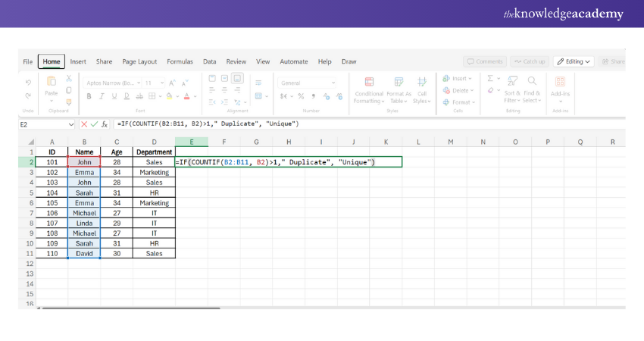Open the Formulas ribbon tab

pyautogui.click(x=180, y=61)
